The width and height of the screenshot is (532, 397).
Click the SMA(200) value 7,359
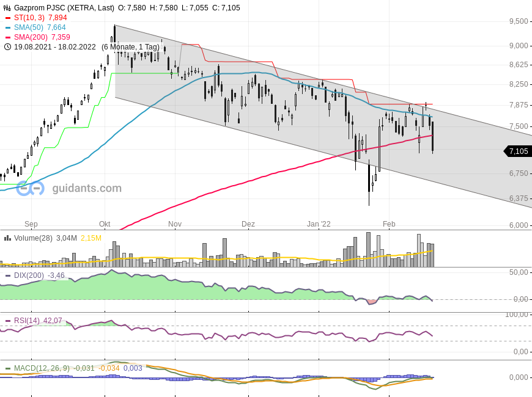pos(61,37)
